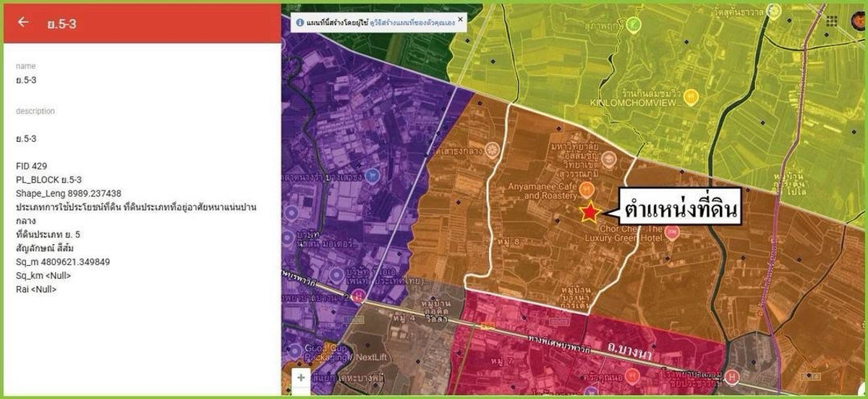Screen dimensions: 868x399
Task: Close the map creator info banner
Action: [461, 19]
